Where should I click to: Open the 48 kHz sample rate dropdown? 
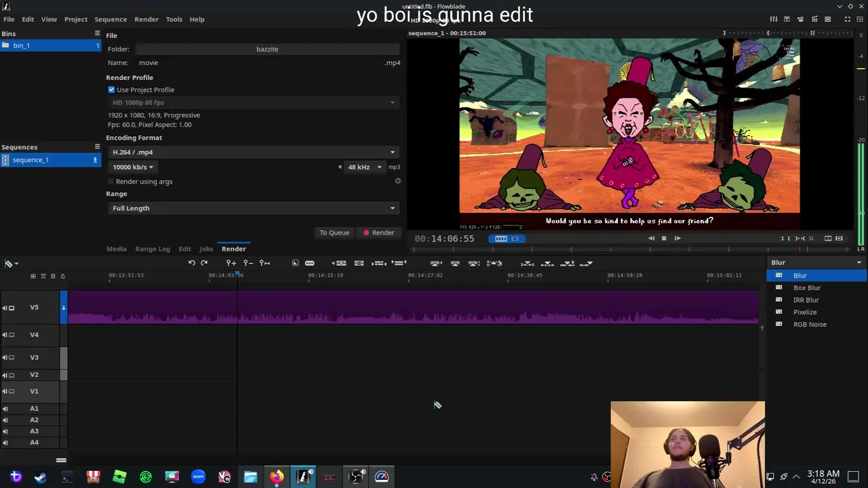click(x=365, y=167)
